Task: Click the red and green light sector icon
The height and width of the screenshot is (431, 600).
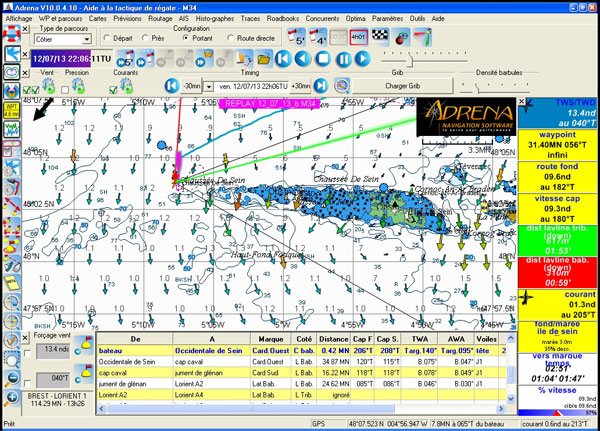Action: [422, 37]
